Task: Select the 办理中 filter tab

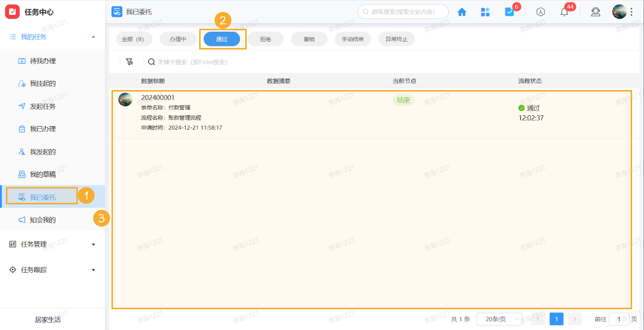Action: (178, 39)
